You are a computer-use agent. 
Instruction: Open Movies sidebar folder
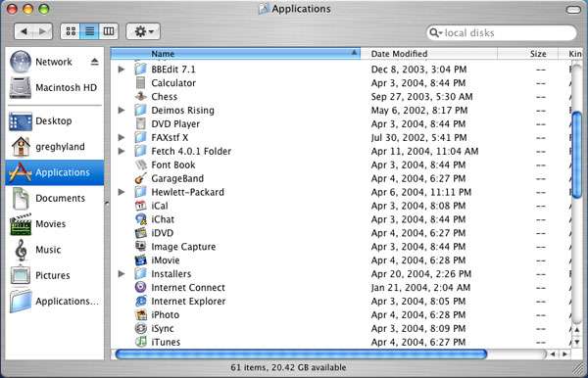pyautogui.click(x=54, y=224)
